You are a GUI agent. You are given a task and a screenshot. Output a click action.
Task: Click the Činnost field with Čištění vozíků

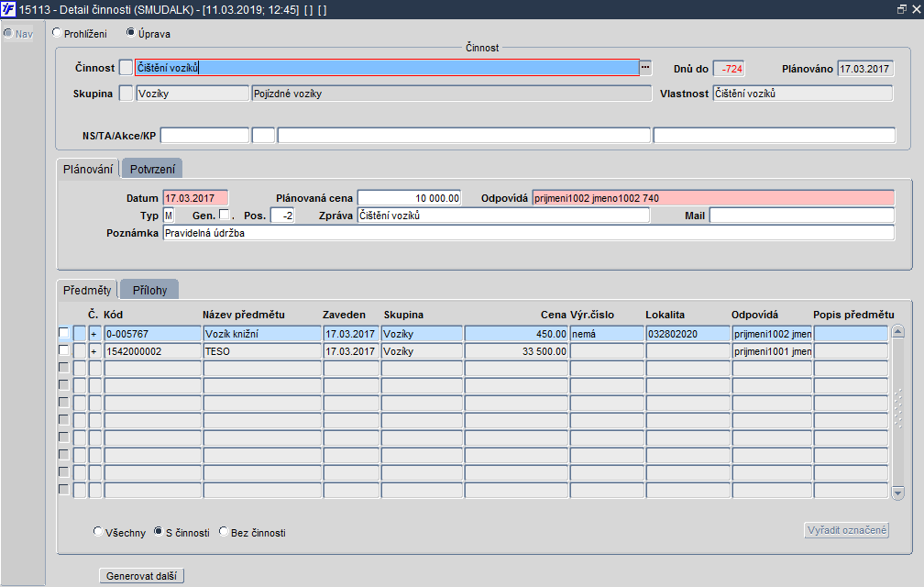point(387,68)
